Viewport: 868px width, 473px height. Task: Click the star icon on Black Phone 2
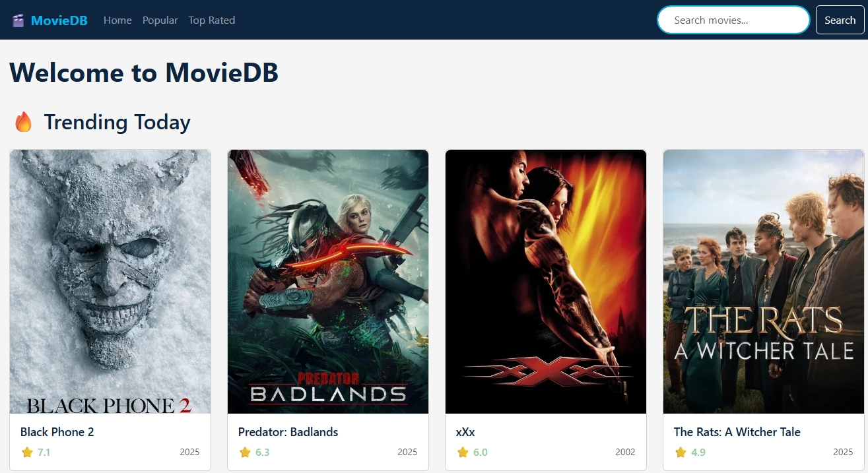pos(27,453)
